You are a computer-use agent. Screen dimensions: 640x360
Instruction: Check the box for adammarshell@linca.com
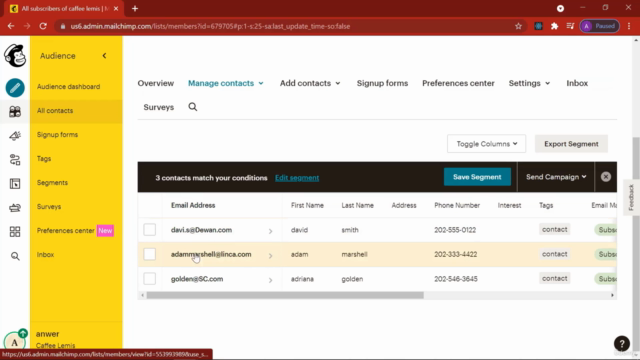tap(149, 254)
